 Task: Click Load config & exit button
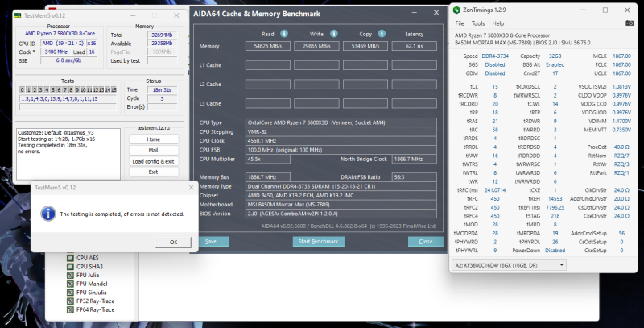(153, 161)
